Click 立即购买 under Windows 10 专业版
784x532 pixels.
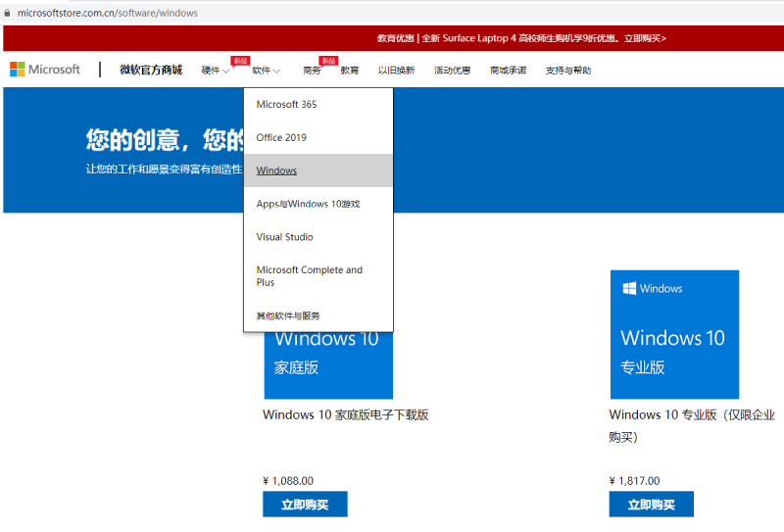point(651,504)
